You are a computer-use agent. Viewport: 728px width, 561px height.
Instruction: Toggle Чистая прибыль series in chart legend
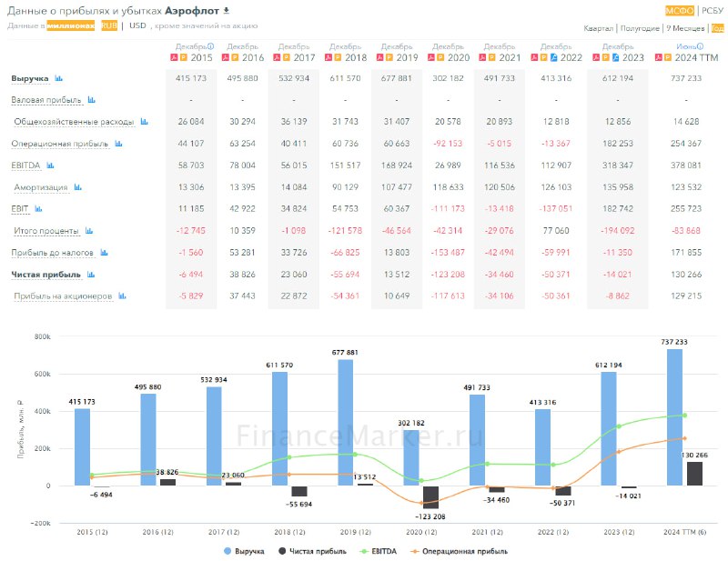click(x=312, y=551)
